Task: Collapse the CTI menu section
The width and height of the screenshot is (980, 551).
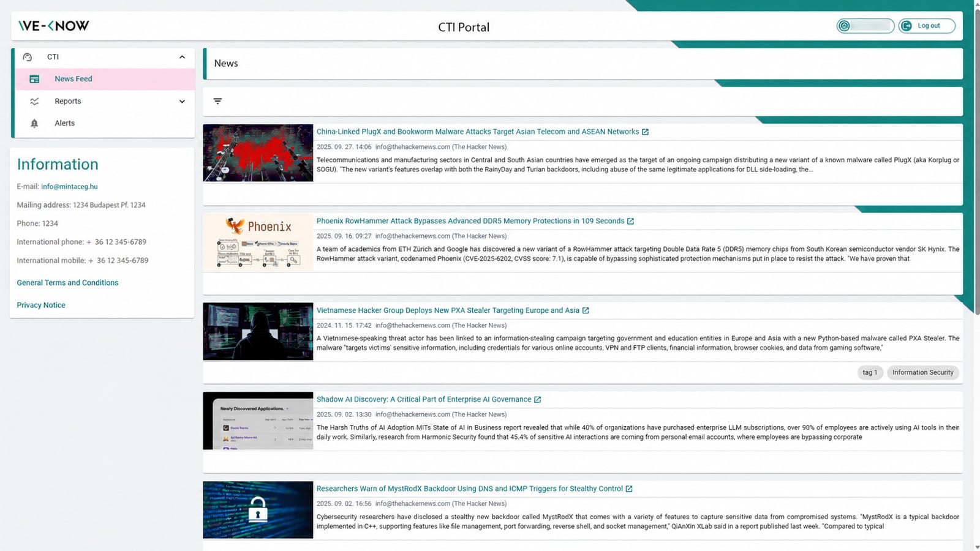Action: coord(182,57)
